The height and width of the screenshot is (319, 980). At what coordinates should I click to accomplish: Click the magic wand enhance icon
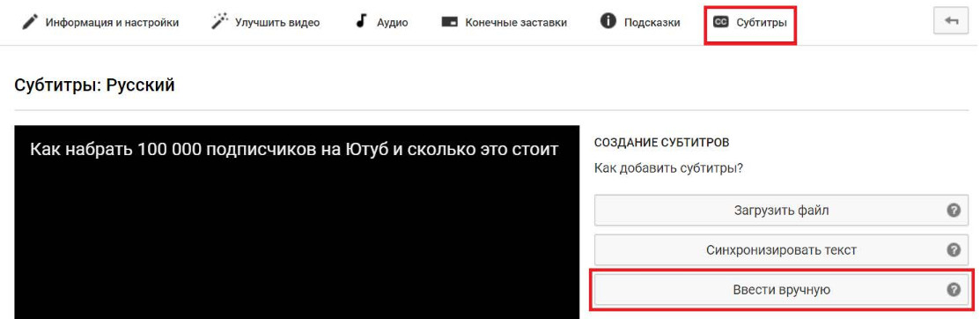220,22
